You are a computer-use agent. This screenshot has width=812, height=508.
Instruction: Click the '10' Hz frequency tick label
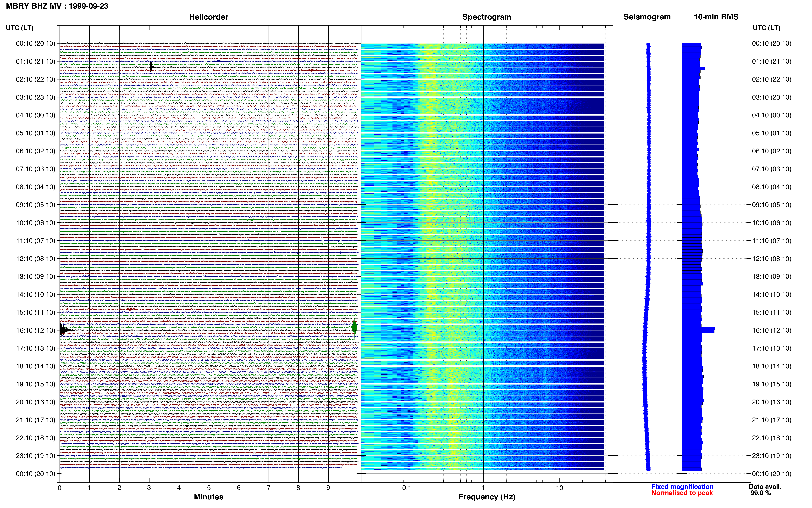pos(559,488)
